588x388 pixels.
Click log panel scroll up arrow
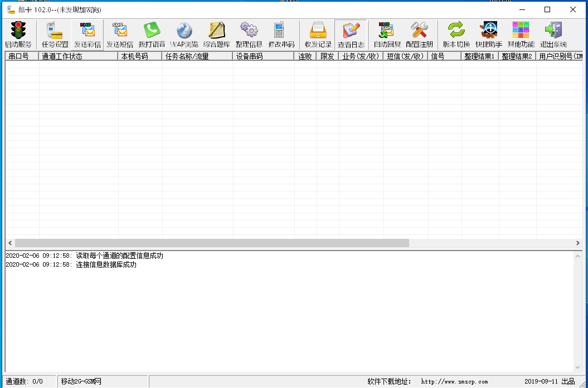coord(577,256)
